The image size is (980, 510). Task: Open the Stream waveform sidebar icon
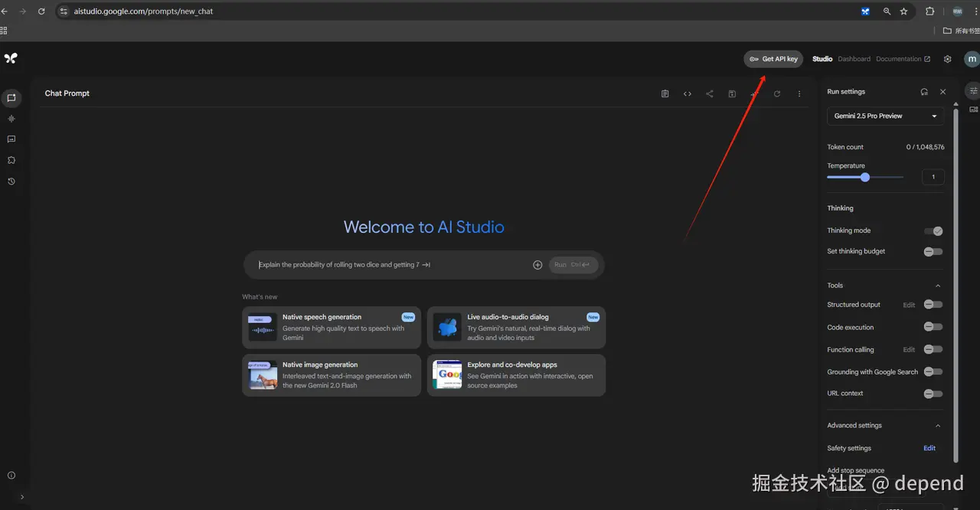click(x=11, y=119)
